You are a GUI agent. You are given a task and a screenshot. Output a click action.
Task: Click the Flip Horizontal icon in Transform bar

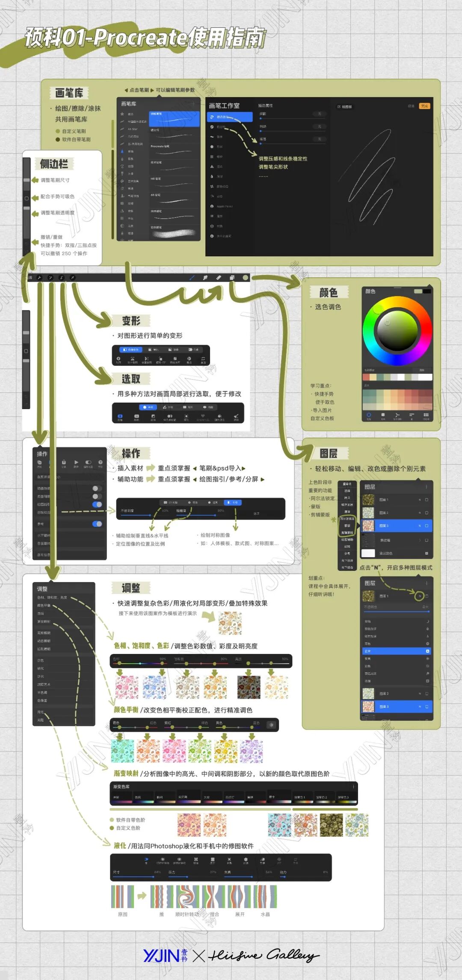(x=133, y=359)
